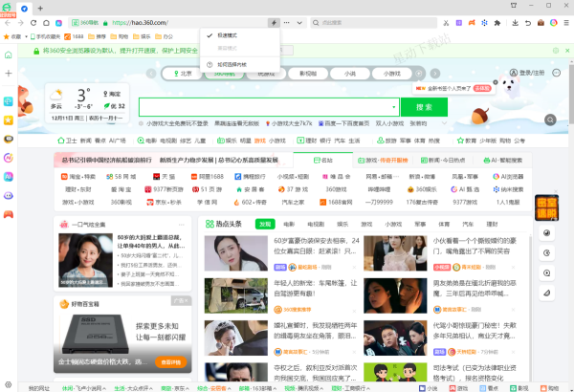Click the skin shirt icon in title bar
The image size is (574, 392).
514,5
